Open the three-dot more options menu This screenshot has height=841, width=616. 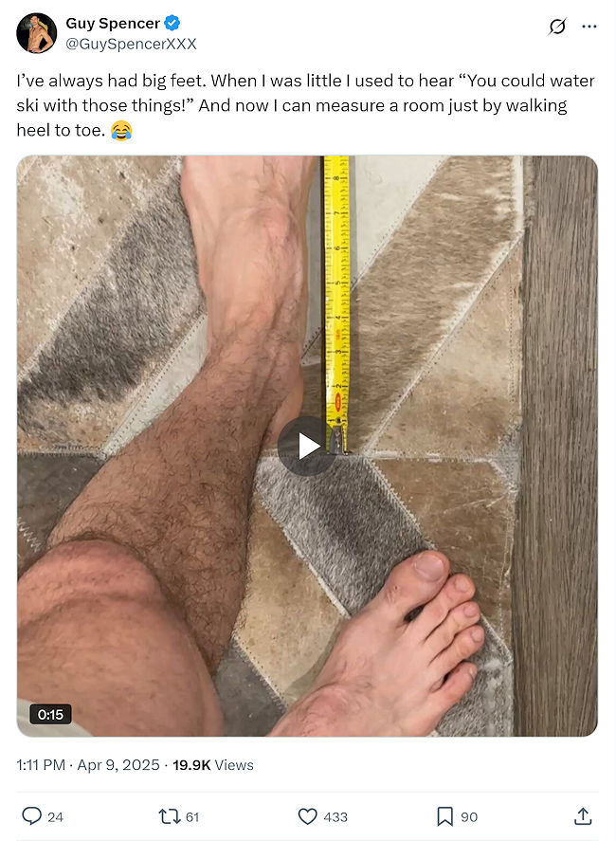[x=589, y=27]
